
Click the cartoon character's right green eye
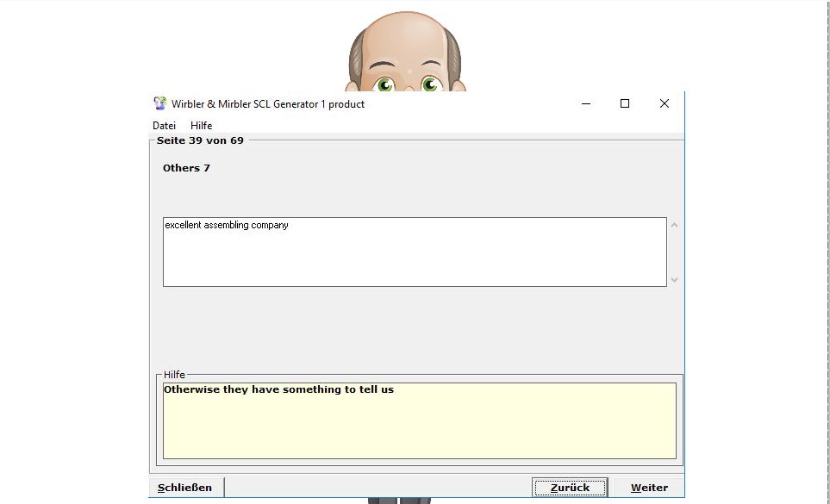pos(430,84)
